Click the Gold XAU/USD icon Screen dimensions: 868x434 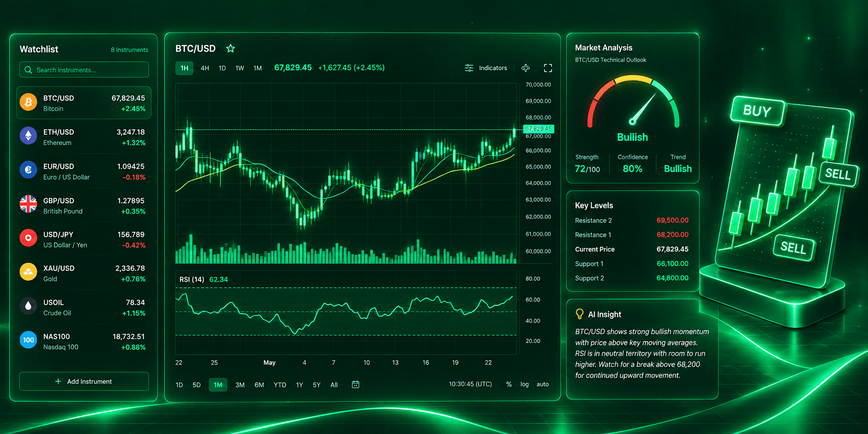pos(28,272)
